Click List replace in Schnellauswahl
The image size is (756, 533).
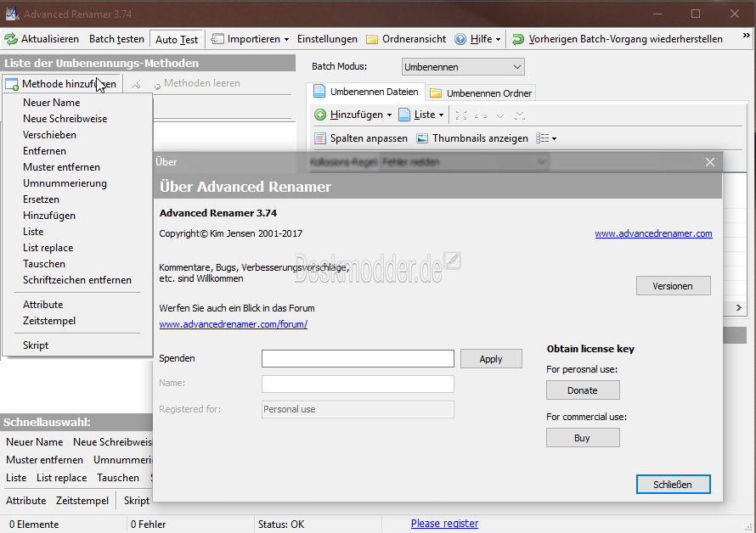click(x=62, y=478)
